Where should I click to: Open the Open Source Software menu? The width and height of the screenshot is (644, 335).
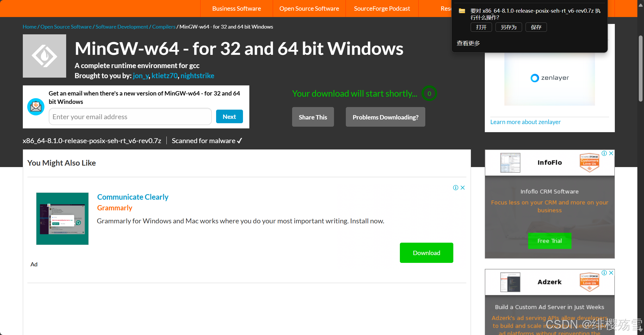pyautogui.click(x=309, y=9)
